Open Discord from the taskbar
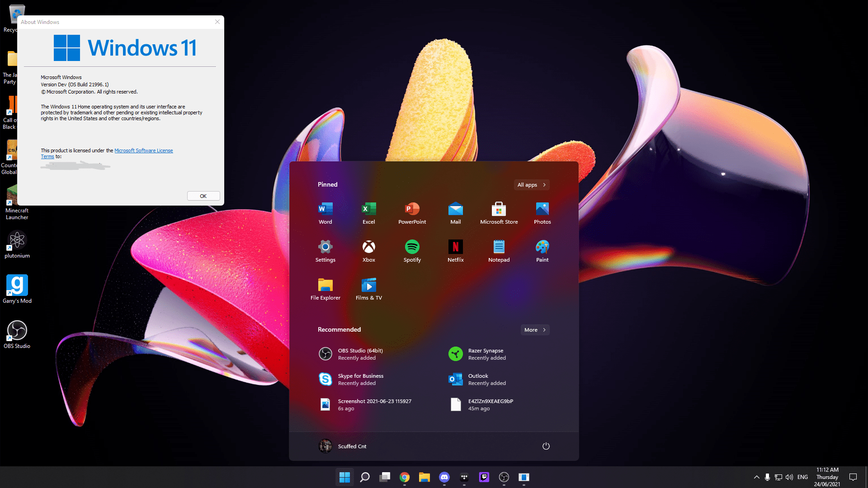 (444, 477)
